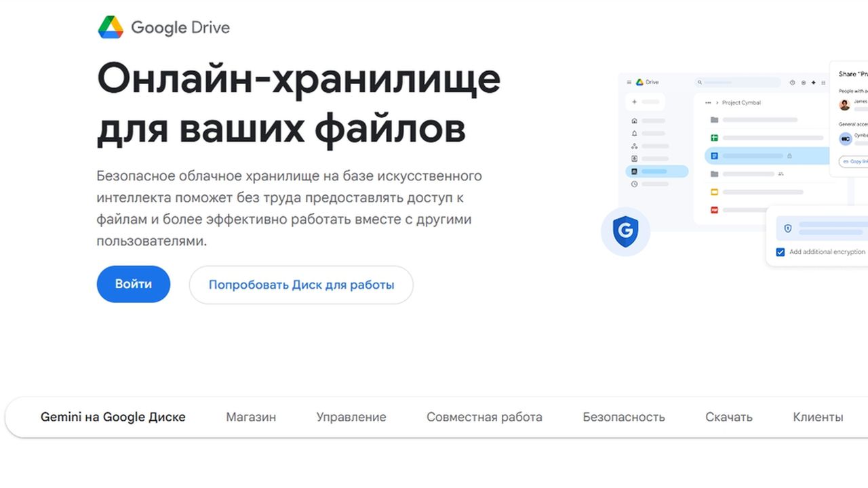Switch to the Gemini на Google Диске tab
The height and width of the screenshot is (488, 868).
(x=113, y=417)
